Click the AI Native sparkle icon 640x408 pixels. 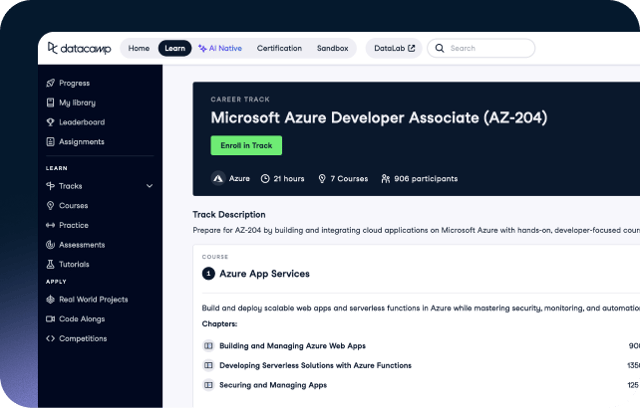tap(202, 48)
